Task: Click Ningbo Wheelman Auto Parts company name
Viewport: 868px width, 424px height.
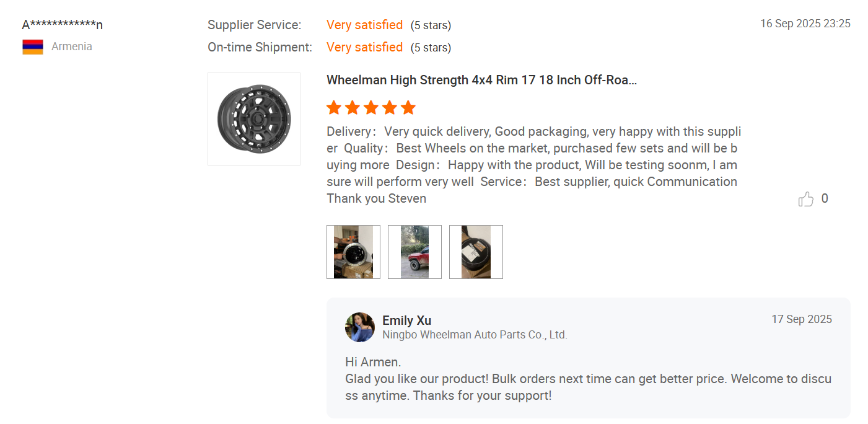Action: (475, 335)
